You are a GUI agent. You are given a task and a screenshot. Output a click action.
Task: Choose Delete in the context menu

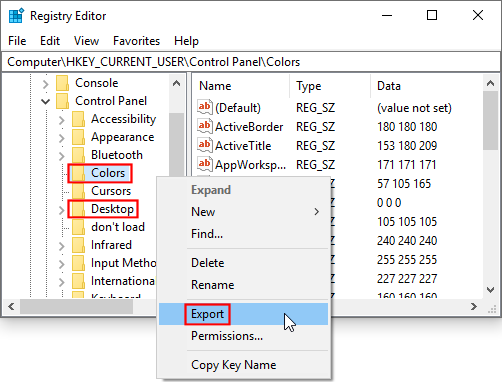(243, 263)
